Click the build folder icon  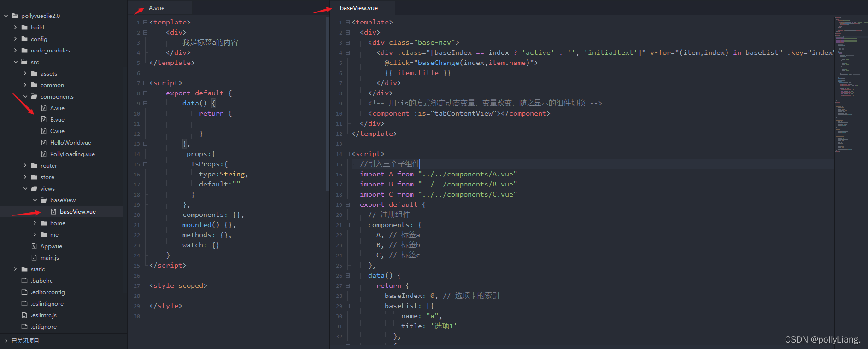tap(24, 27)
